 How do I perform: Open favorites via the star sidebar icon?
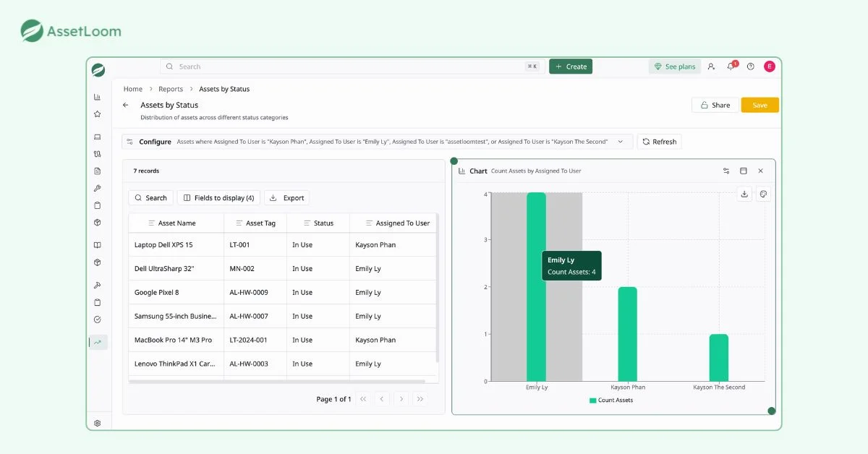click(98, 113)
